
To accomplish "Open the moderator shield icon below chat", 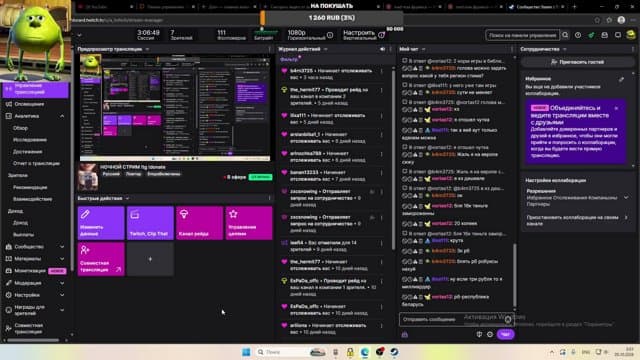I will [x=479, y=335].
